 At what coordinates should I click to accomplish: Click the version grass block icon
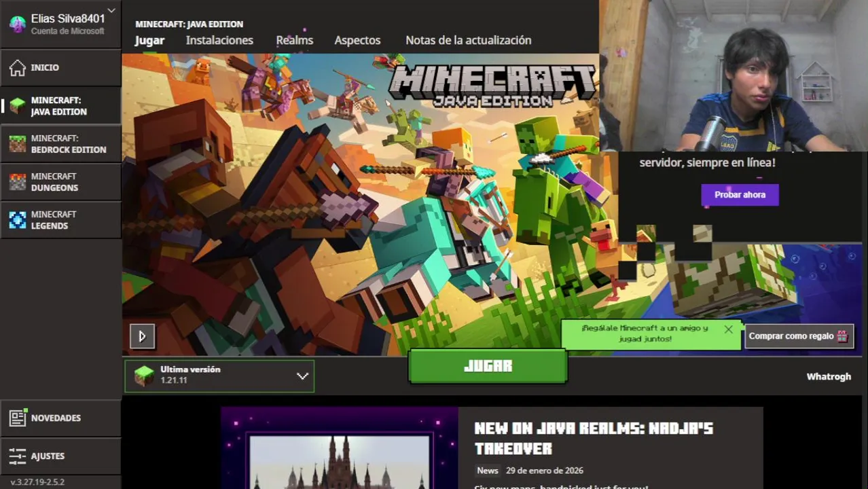[x=144, y=376]
